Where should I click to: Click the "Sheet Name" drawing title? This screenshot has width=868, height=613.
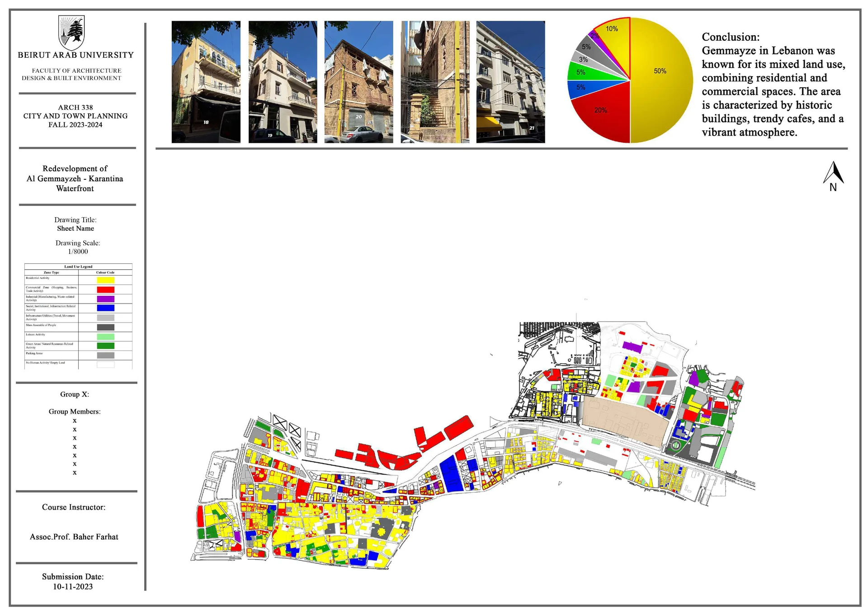75,229
